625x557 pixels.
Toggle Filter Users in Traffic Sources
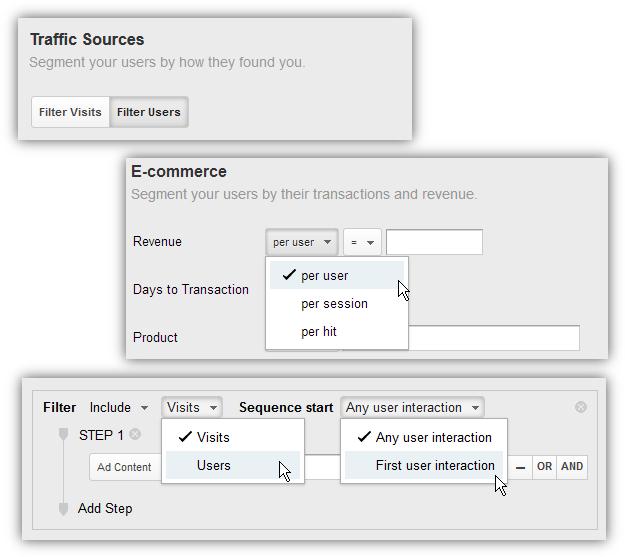pyautogui.click(x=149, y=112)
